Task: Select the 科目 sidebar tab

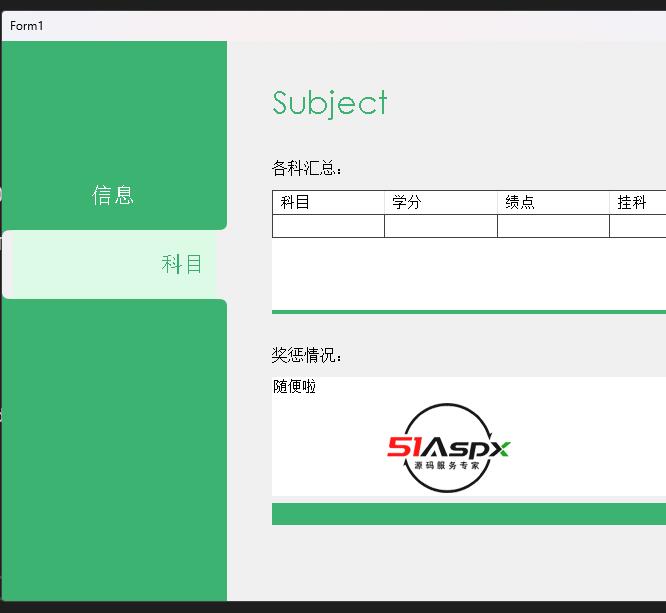Action: tap(114, 264)
